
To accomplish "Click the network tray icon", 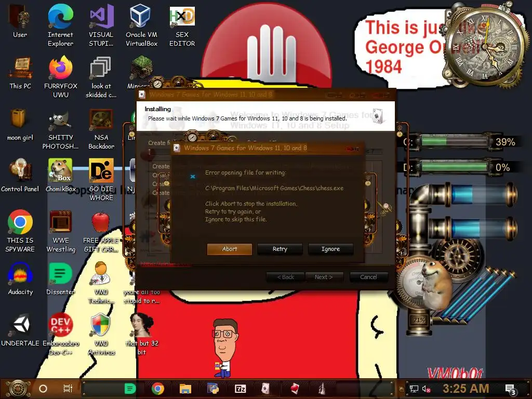I will [x=414, y=389].
